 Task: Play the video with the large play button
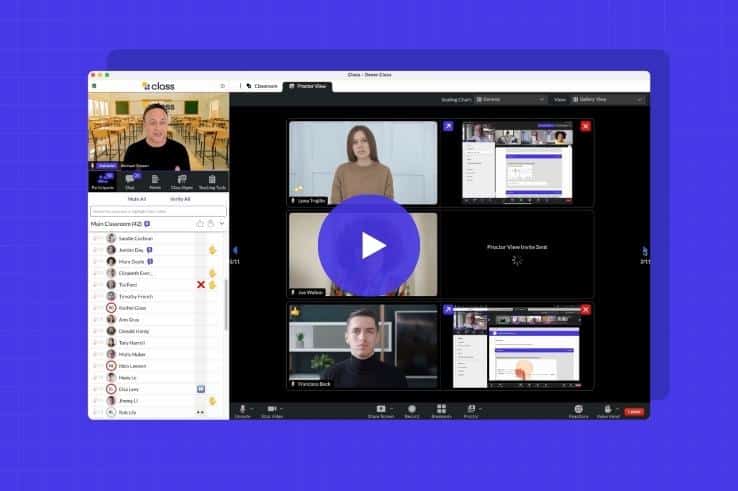369,245
